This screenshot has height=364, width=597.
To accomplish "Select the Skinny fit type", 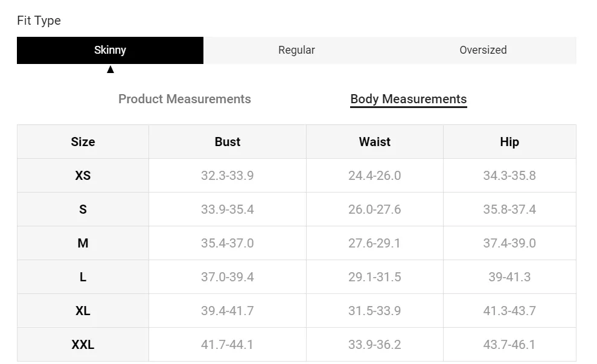I will coord(110,50).
